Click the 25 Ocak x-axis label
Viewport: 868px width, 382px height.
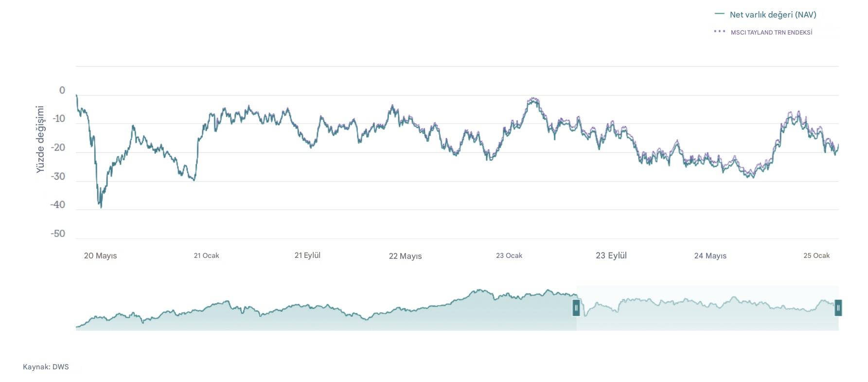point(816,255)
